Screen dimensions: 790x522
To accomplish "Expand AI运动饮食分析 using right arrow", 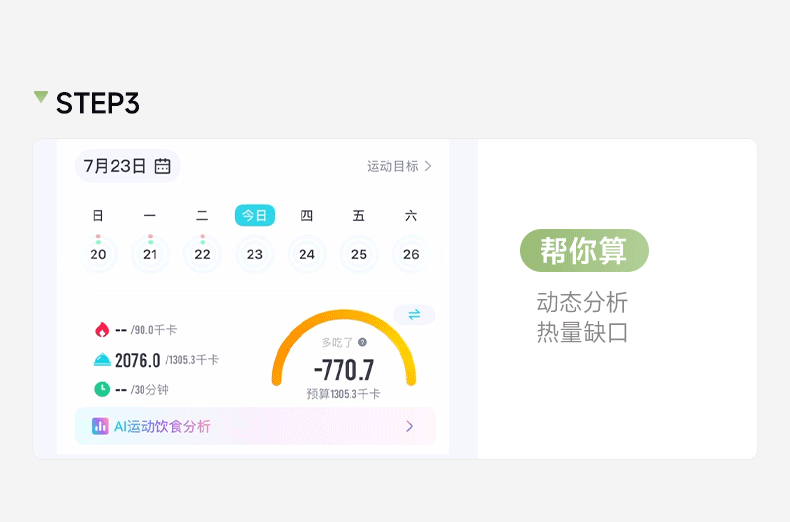I will [x=409, y=426].
